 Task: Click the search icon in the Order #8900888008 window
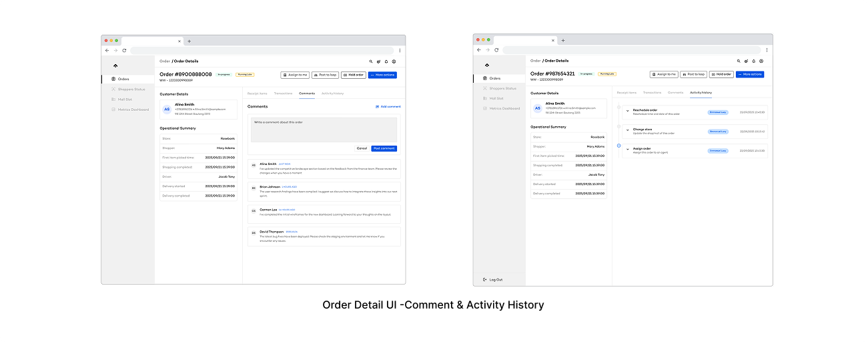click(x=370, y=61)
